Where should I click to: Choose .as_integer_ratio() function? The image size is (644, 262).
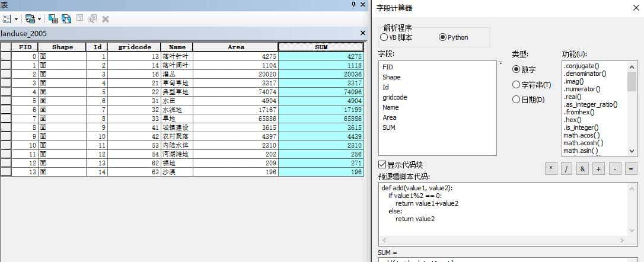pos(590,104)
